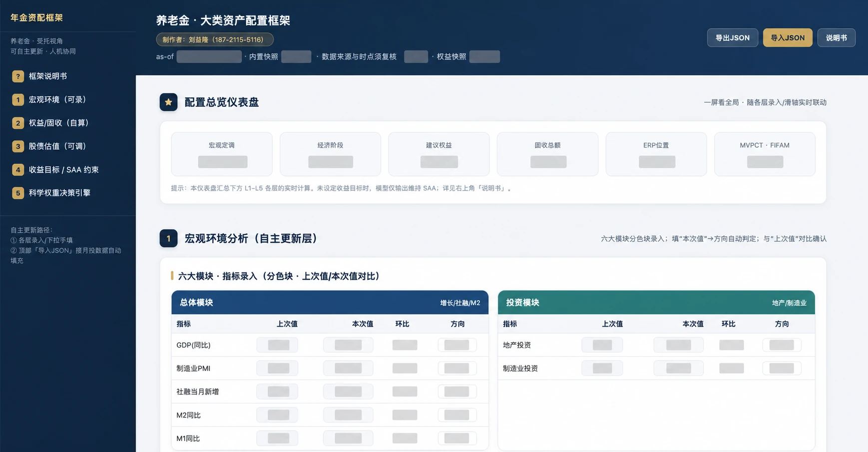Screen dimensions: 868x452
Task: Click 制造业投资 方向 field
Action: point(782,368)
